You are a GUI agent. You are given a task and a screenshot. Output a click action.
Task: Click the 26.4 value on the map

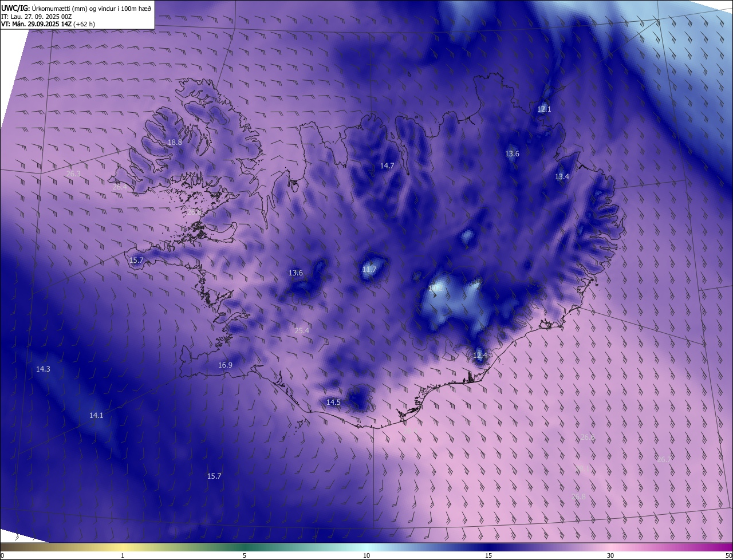click(120, 187)
